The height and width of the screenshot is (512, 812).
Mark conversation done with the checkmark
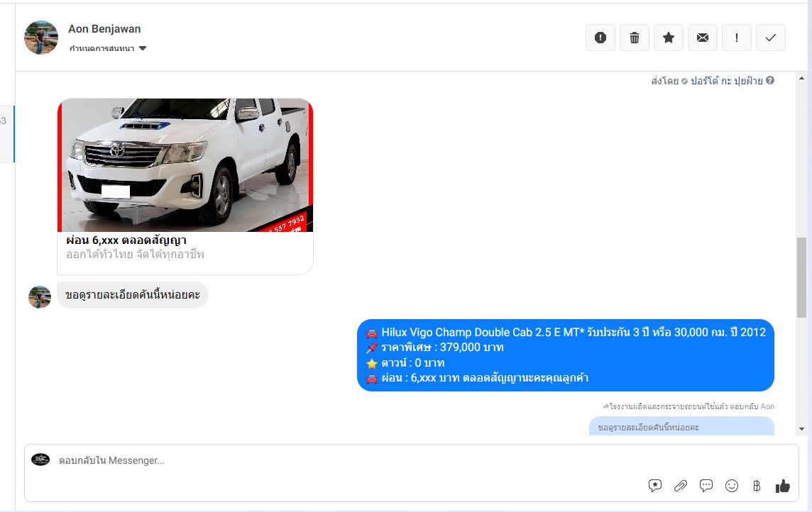771,38
